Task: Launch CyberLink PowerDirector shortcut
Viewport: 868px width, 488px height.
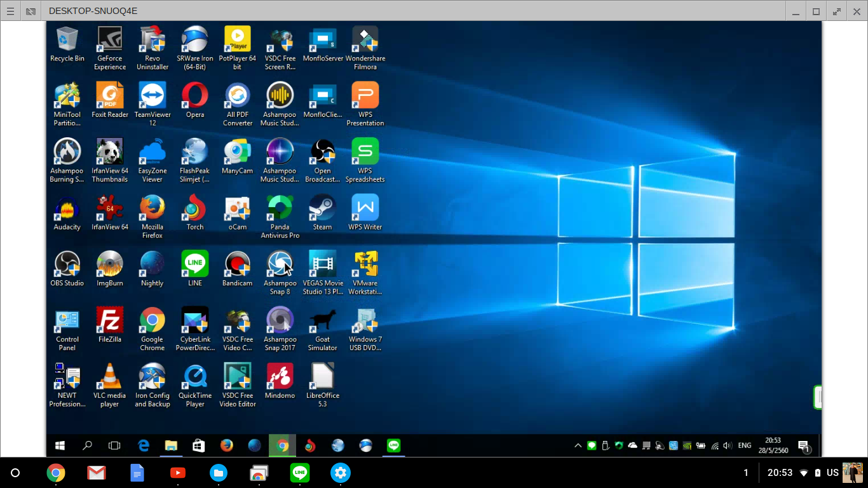Action: (x=195, y=329)
